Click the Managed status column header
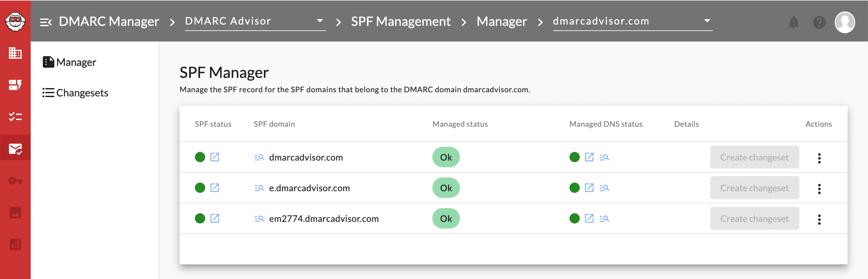This screenshot has height=279, width=868. [x=460, y=124]
